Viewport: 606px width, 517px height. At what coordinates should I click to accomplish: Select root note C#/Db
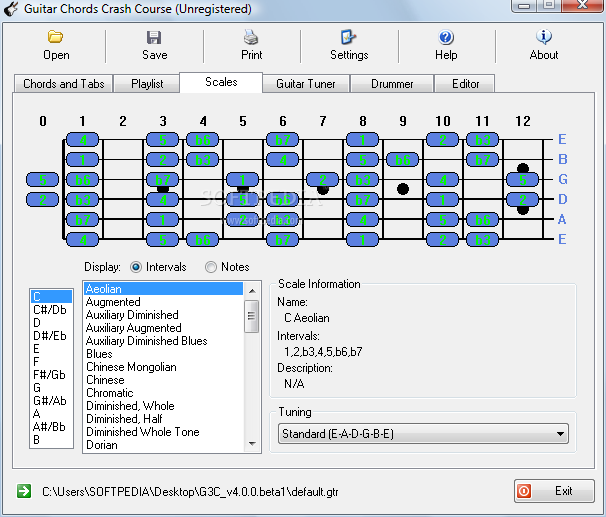point(50,310)
